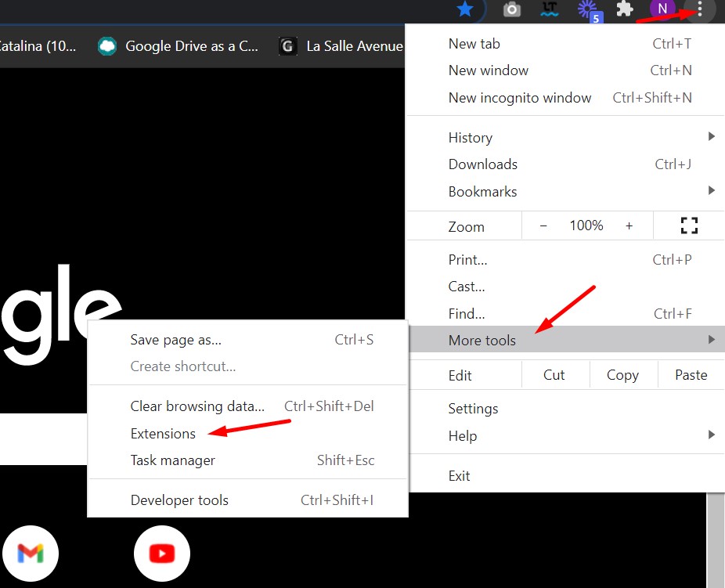Choose Find... in the menu

565,313
